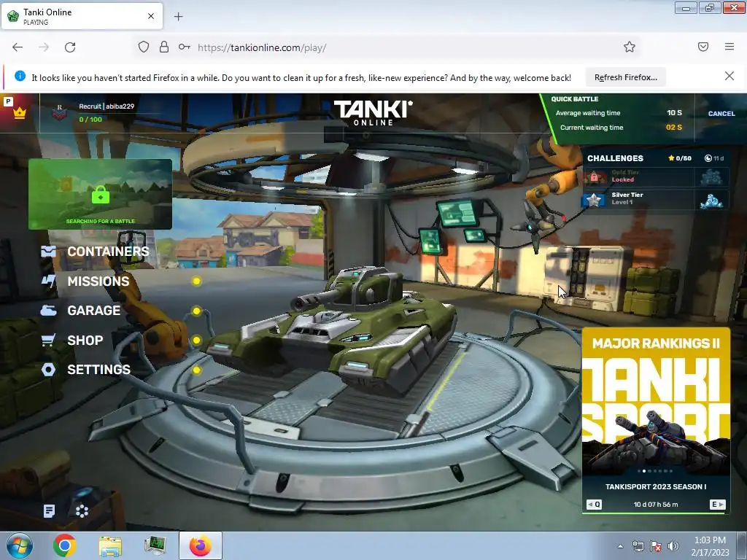Click the saved password key icon
747x560 pixels.
185,47
